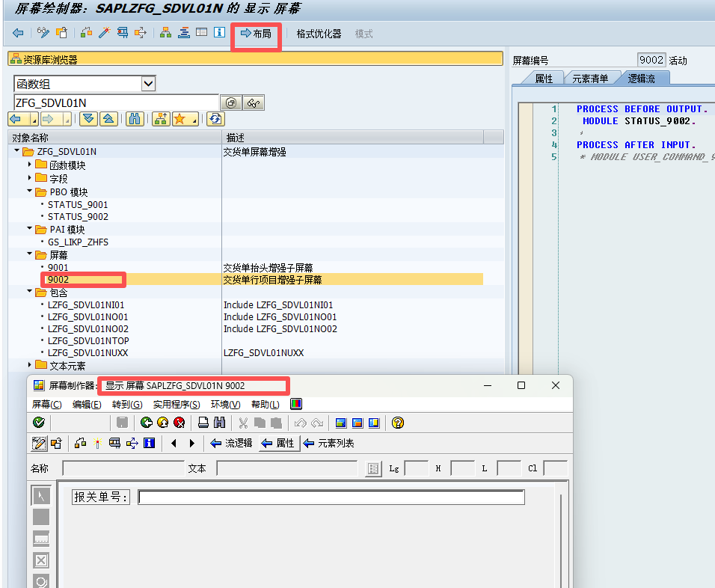Collapse the 屏幕 folder
The height and width of the screenshot is (588, 715).
click(x=29, y=254)
